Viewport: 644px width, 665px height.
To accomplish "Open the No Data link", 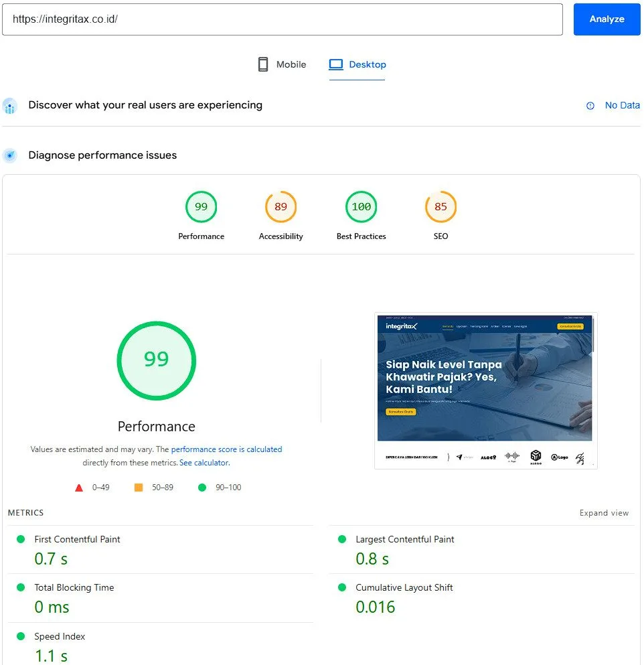I will coord(622,105).
